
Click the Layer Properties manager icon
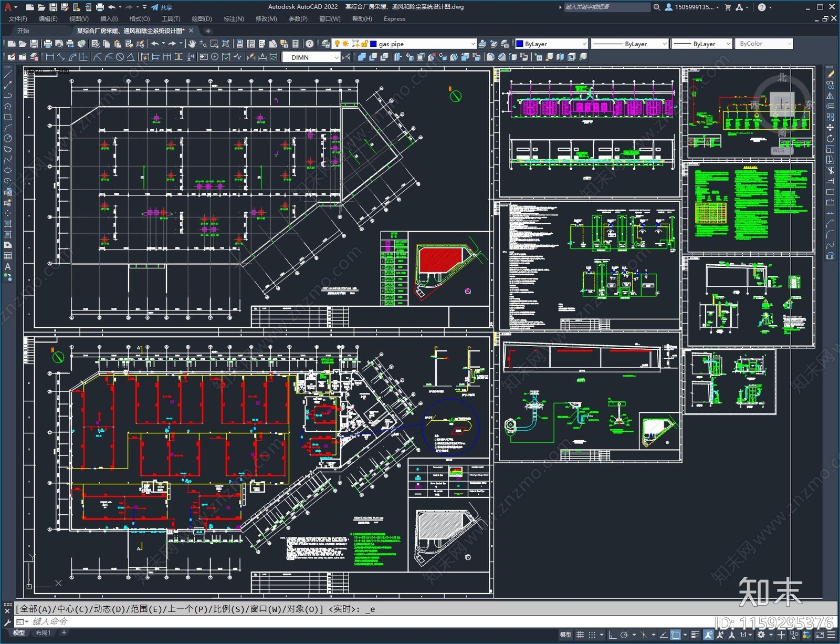(326, 44)
